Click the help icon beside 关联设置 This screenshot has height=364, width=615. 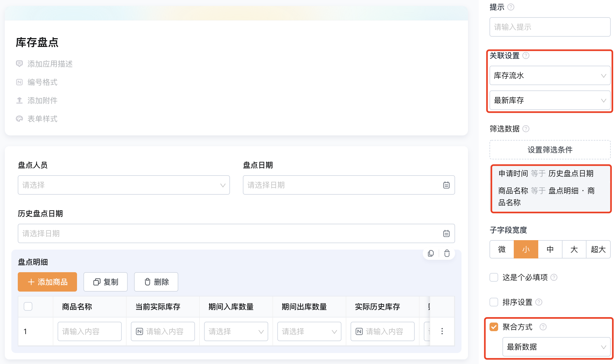click(x=526, y=55)
